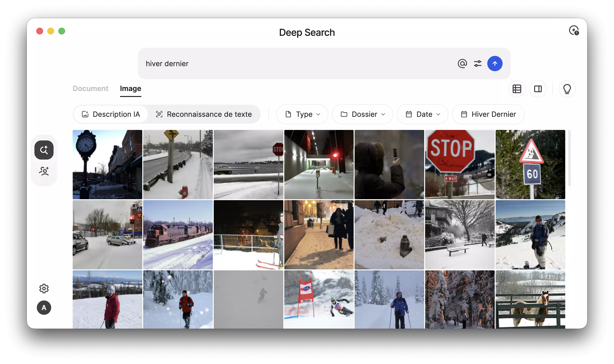The image size is (614, 364).
Task: Open settings gear in sidebar
Action: (44, 289)
